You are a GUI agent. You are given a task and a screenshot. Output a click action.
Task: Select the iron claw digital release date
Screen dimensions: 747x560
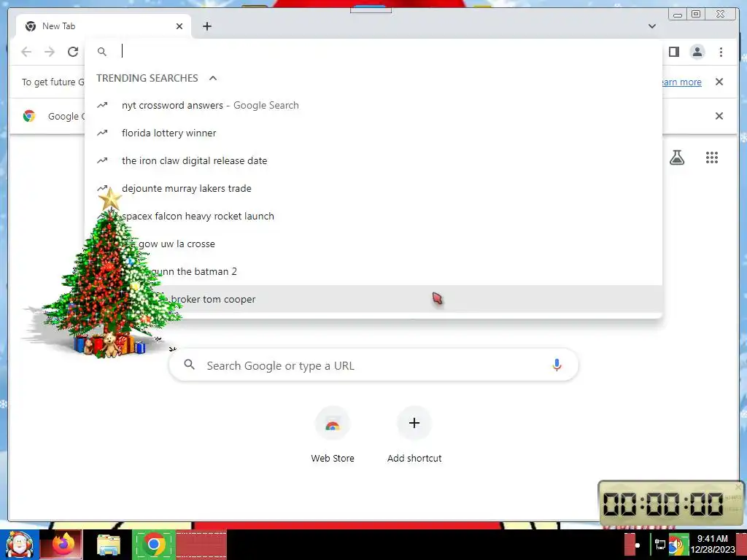(373, 160)
